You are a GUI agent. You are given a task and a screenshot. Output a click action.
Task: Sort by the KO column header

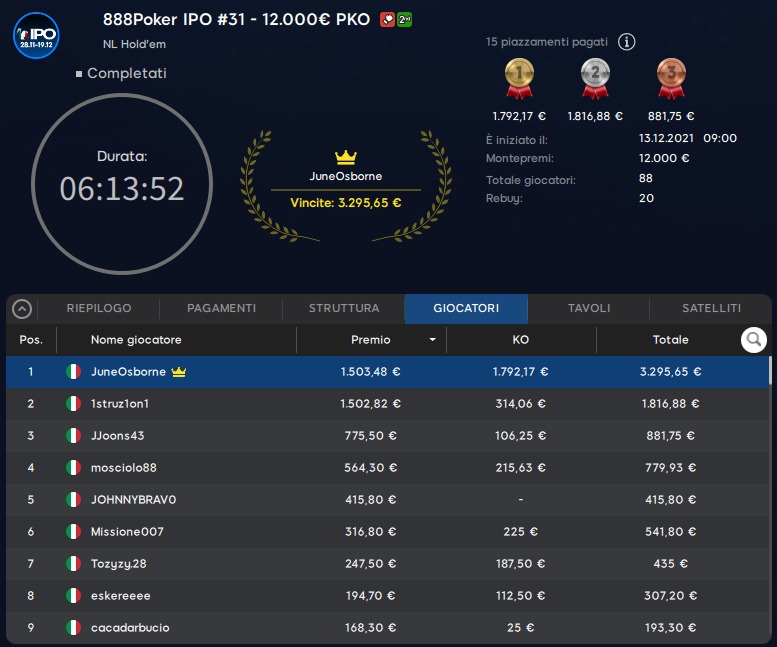coord(520,339)
